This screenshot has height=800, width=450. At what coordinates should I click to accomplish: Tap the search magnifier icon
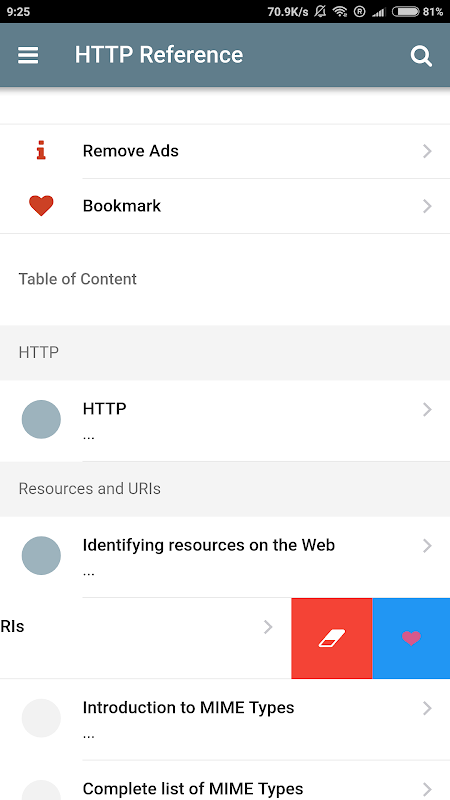[421, 56]
